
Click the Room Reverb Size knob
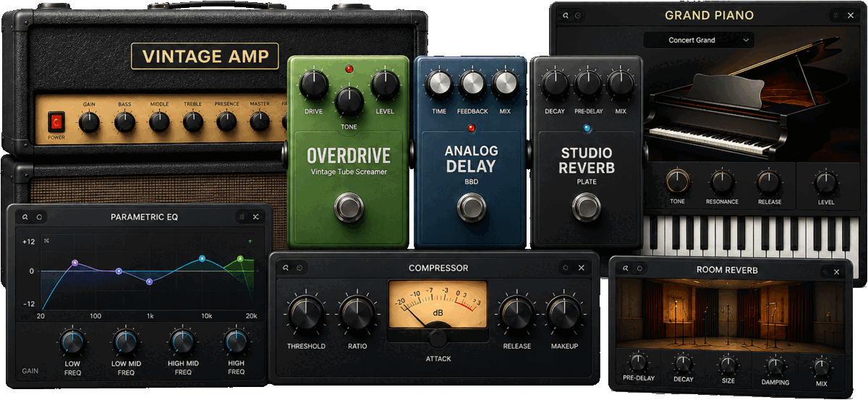tap(728, 365)
